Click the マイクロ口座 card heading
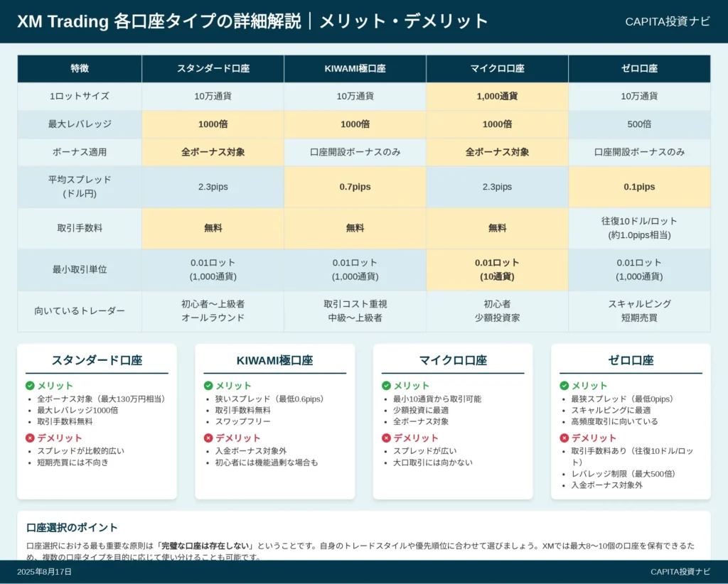 pyautogui.click(x=453, y=360)
